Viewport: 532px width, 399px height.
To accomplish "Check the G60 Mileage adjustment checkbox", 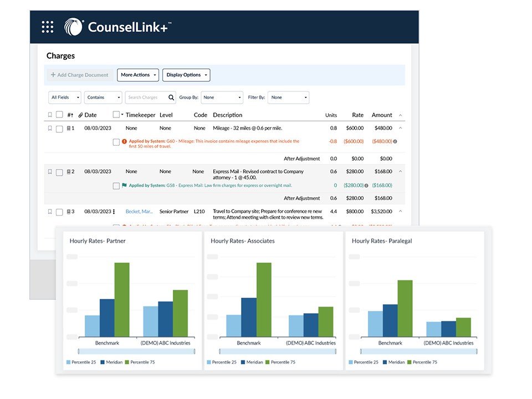I will coord(116,142).
